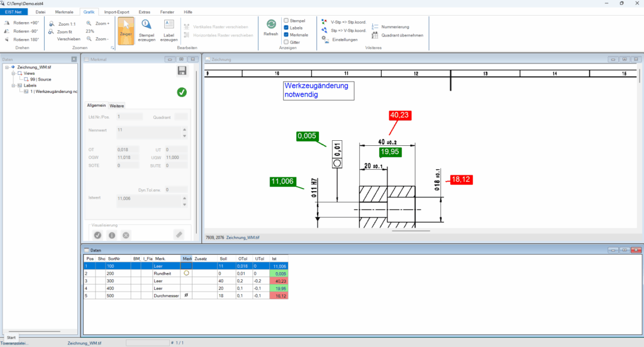644x347 pixels.
Task: Select the Rundheit row in Daten table
Action: [186, 273]
